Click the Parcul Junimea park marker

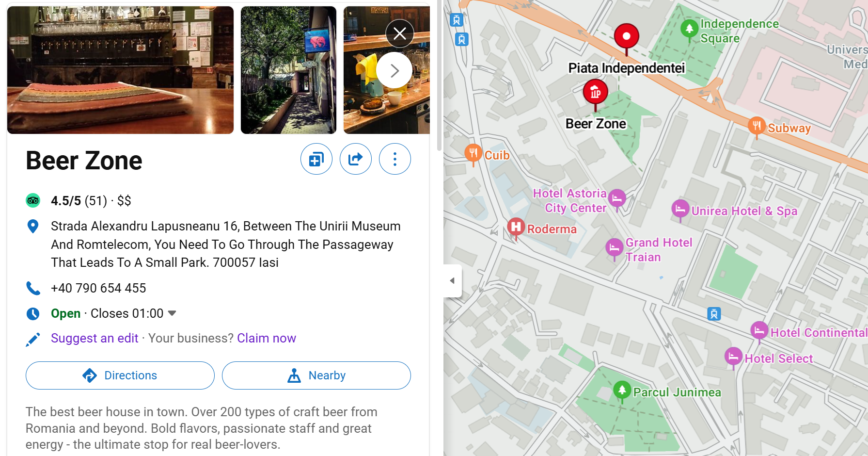622,391
